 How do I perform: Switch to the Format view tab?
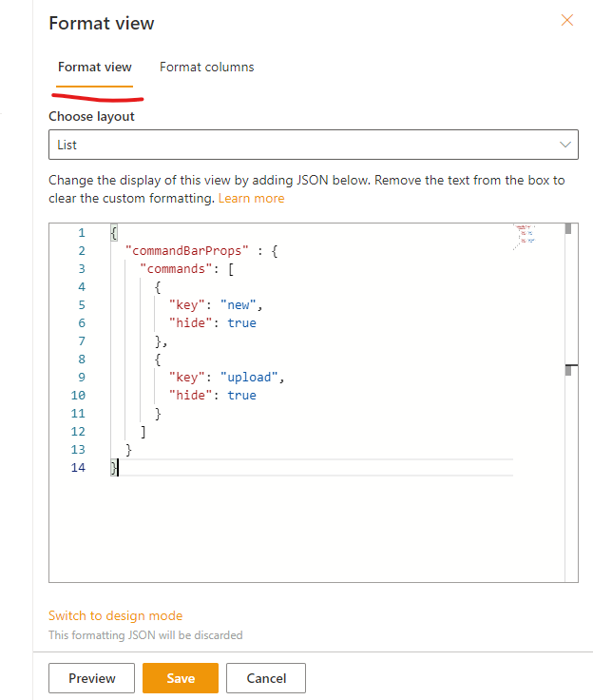point(95,67)
